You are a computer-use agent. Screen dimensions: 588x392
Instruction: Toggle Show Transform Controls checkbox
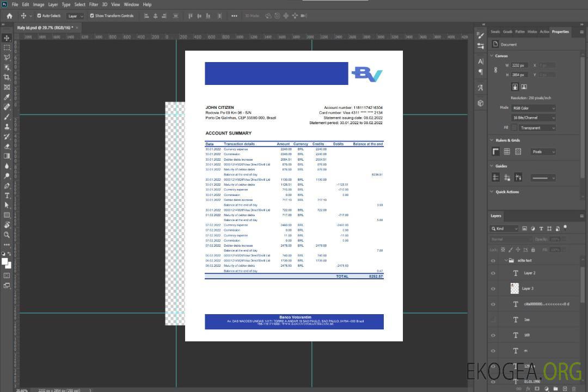coord(92,16)
